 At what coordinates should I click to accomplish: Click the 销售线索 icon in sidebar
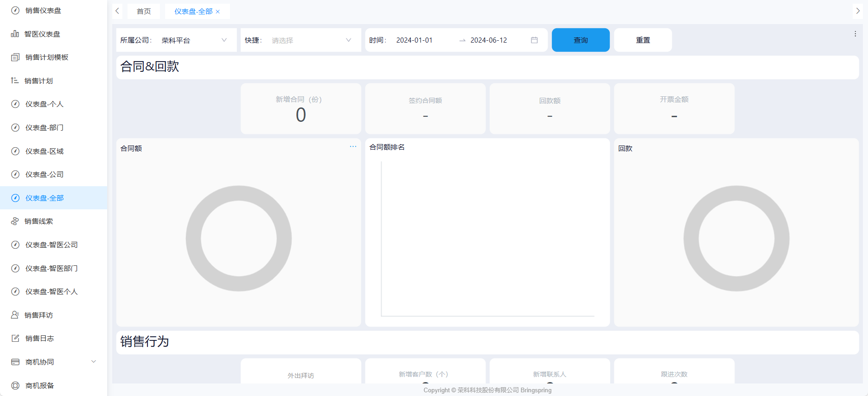[x=15, y=221]
